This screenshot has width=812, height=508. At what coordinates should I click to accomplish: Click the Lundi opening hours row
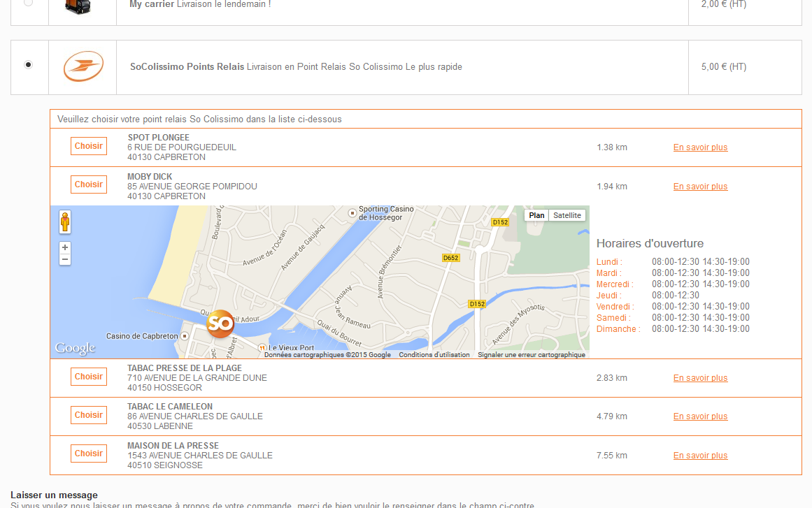673,262
